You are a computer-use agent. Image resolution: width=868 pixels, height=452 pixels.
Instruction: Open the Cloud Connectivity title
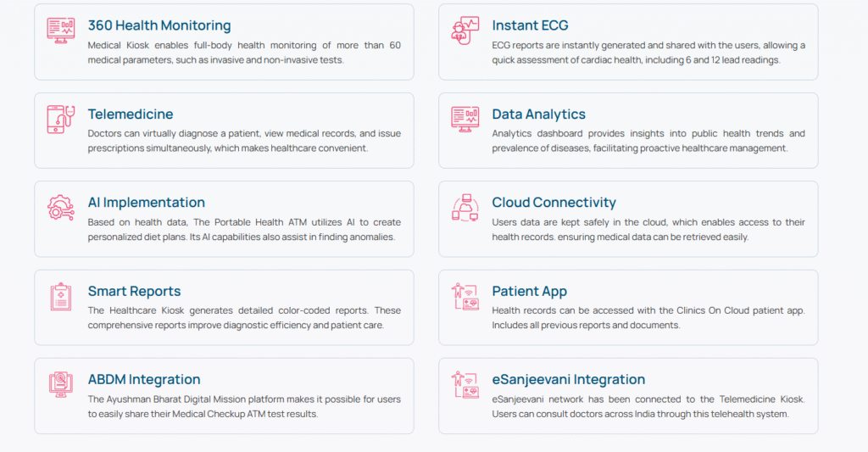point(554,203)
